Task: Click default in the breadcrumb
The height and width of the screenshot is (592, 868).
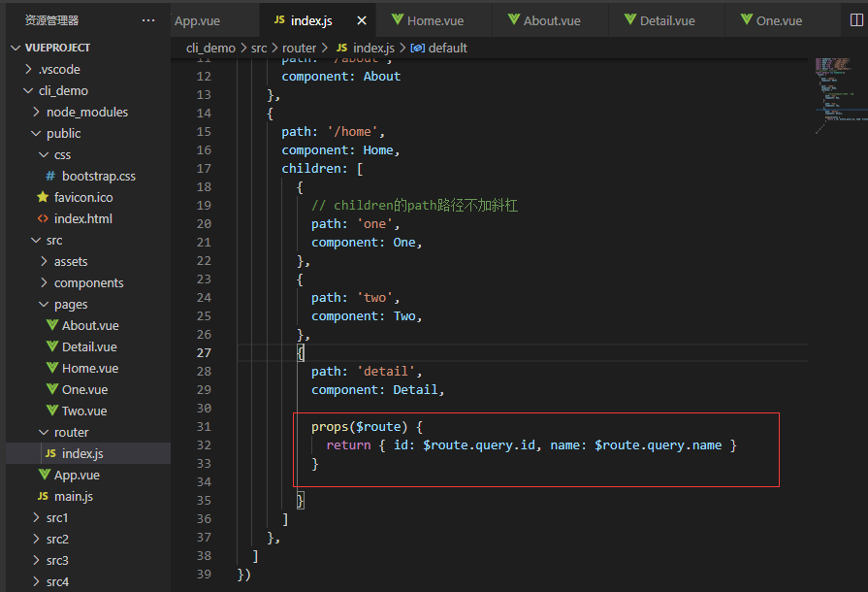Action: pyautogui.click(x=448, y=49)
